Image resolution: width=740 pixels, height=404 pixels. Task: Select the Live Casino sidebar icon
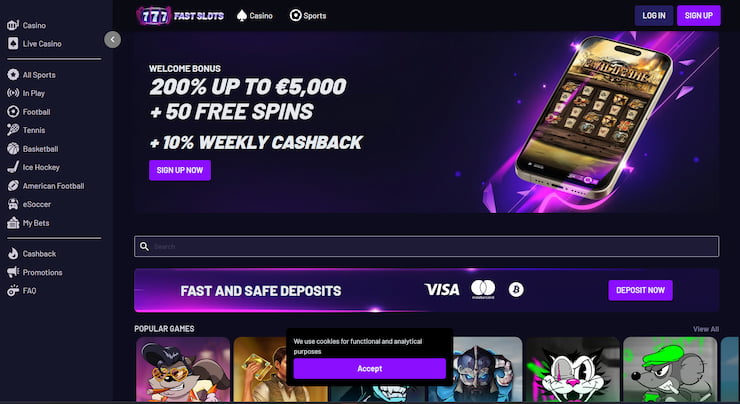pos(13,43)
